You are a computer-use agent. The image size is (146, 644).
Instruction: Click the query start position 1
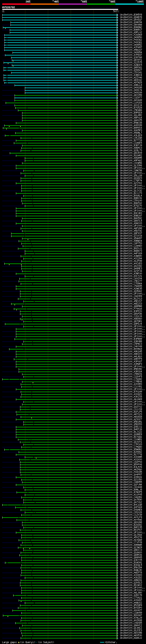point(3,11)
